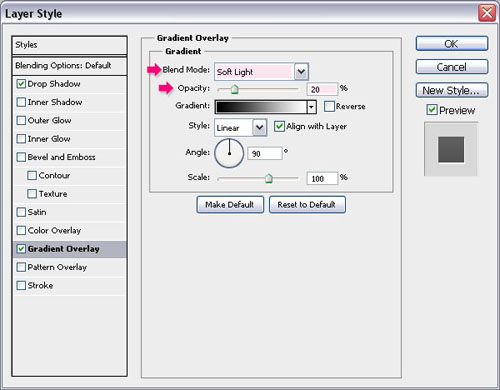
Task: Click the Reset to Default button
Action: [307, 204]
